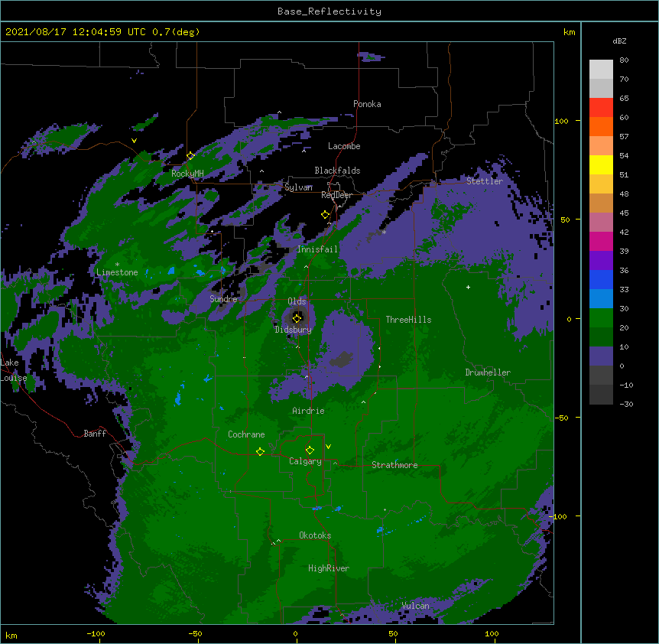The height and width of the screenshot is (644, 659).
Task: Click the Limestone label text
Action: click(117, 272)
